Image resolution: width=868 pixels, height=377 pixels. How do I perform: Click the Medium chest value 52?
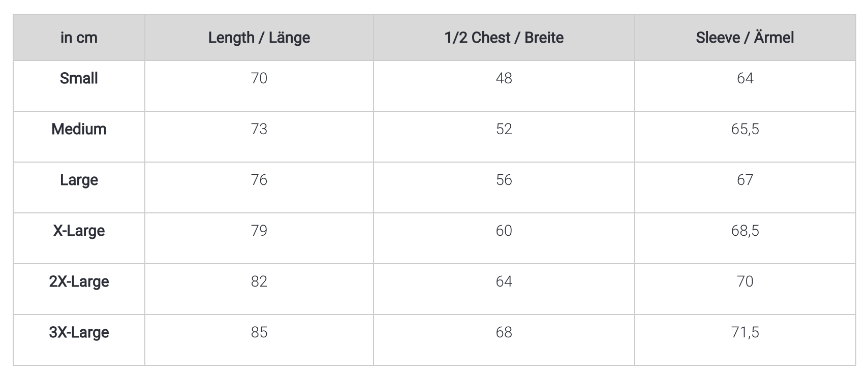(504, 129)
